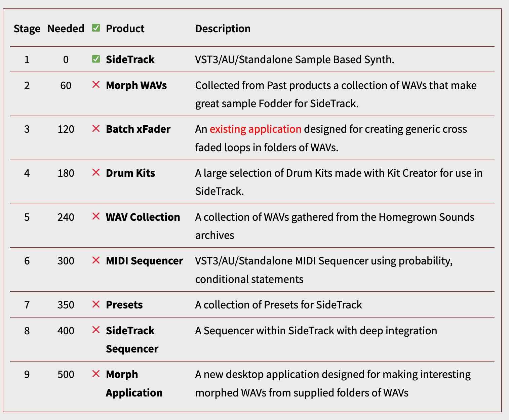Click the red X beside MIDI Sequencer

(x=96, y=260)
